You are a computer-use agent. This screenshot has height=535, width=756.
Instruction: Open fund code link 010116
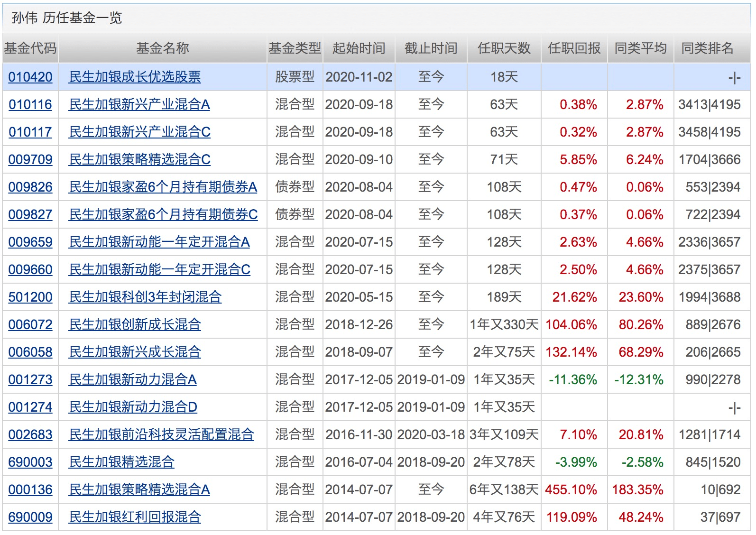[30, 104]
